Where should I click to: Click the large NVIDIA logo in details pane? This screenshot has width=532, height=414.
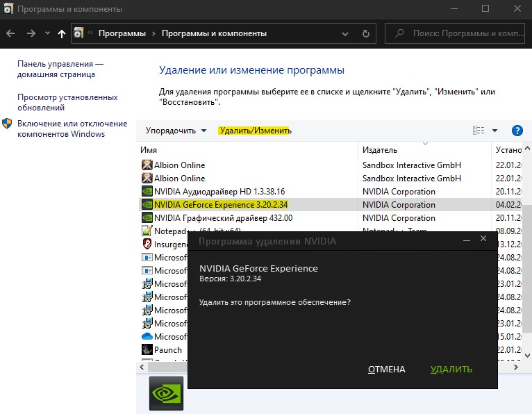[166, 394]
